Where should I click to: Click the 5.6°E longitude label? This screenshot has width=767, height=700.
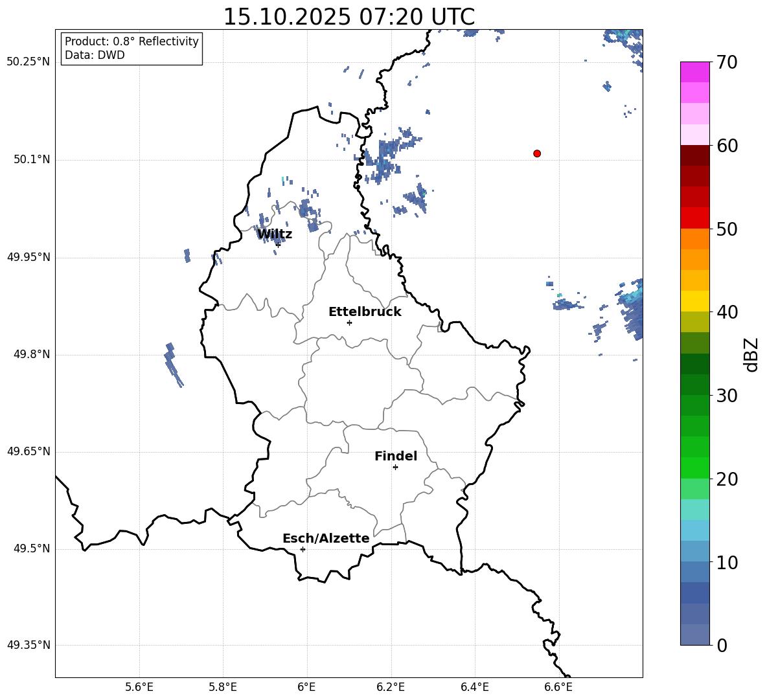pyautogui.click(x=139, y=687)
